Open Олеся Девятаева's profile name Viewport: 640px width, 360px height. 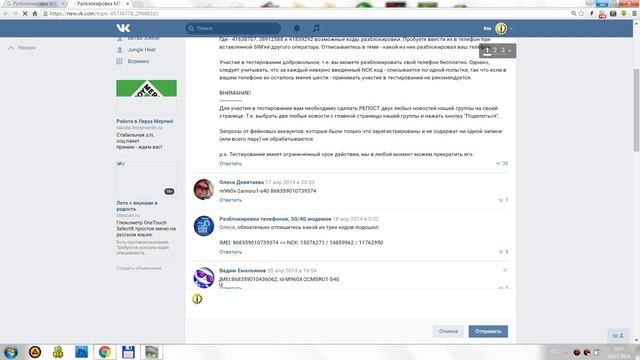[x=242, y=182]
